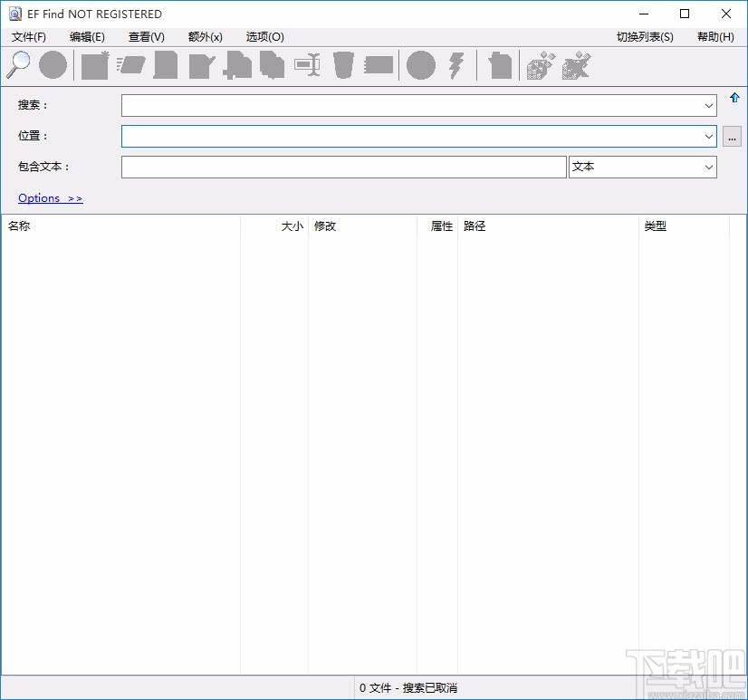Click the Options >> link
The height and width of the screenshot is (700, 748).
tap(50, 198)
